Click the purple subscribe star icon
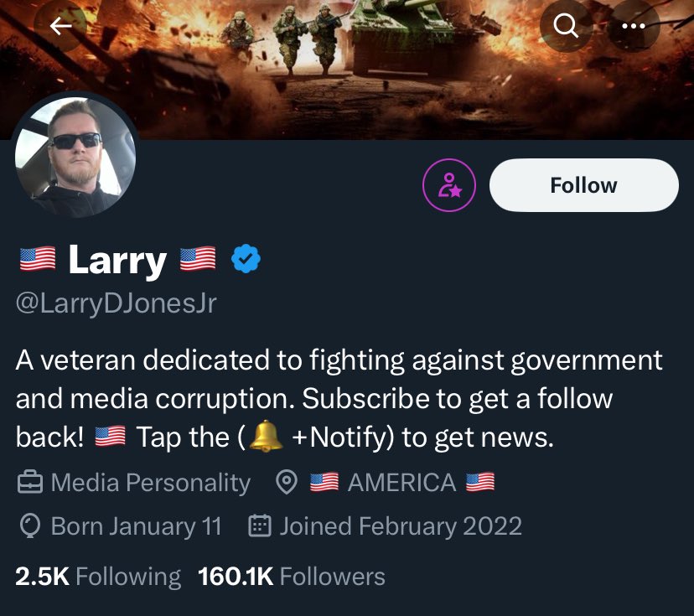The width and height of the screenshot is (694, 616). tap(449, 185)
